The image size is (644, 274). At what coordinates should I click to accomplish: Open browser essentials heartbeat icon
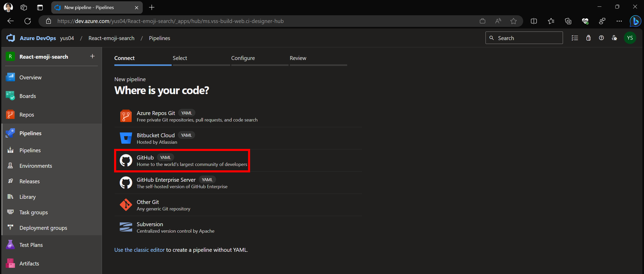(x=585, y=21)
